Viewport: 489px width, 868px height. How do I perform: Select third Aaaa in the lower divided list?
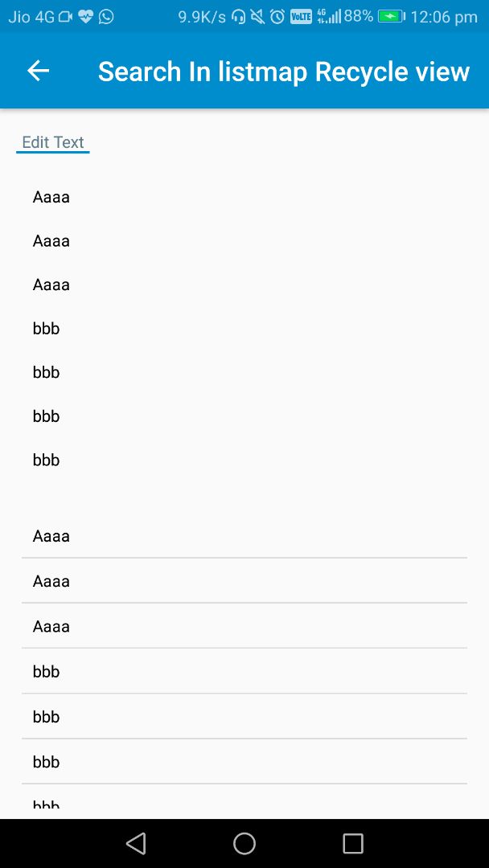51,626
